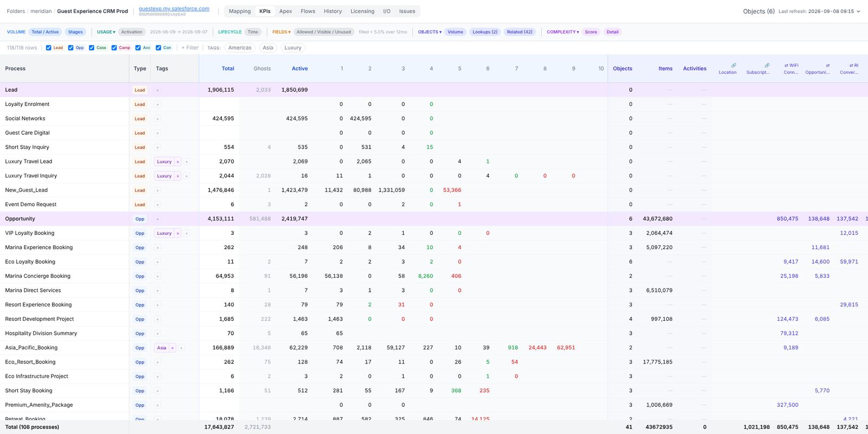Open the chevron beside Last refresh timestamp
868x434 pixels.
(858, 11)
